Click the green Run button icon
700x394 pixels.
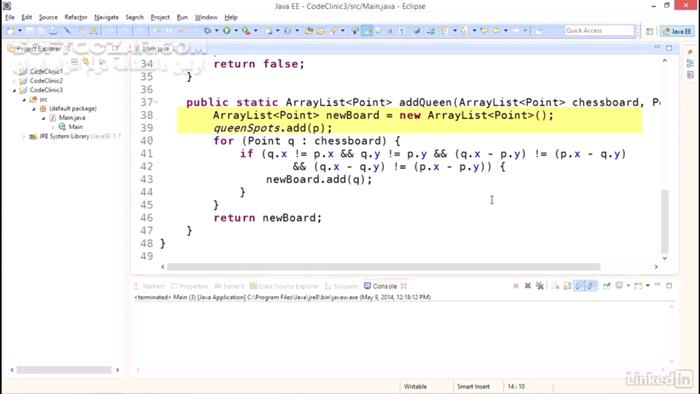(227, 31)
